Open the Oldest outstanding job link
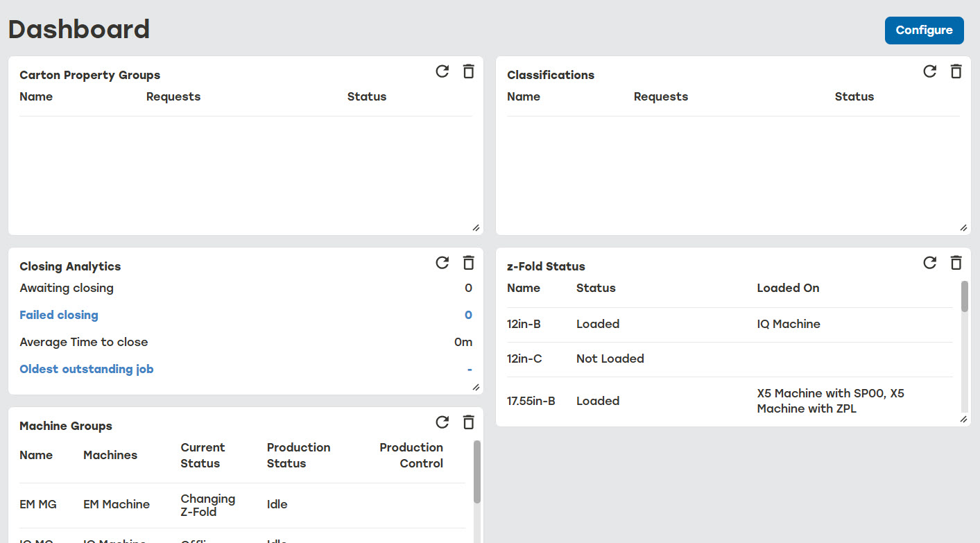The image size is (980, 543). click(x=87, y=369)
